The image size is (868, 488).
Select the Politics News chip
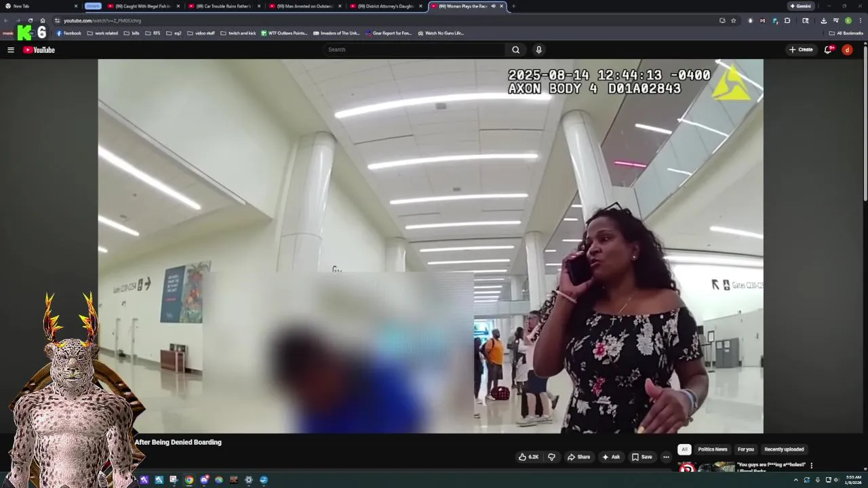click(x=713, y=449)
